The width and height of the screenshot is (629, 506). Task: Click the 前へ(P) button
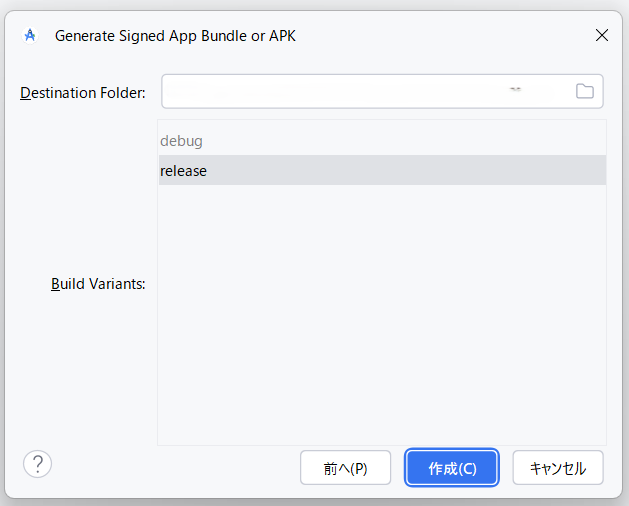(345, 468)
